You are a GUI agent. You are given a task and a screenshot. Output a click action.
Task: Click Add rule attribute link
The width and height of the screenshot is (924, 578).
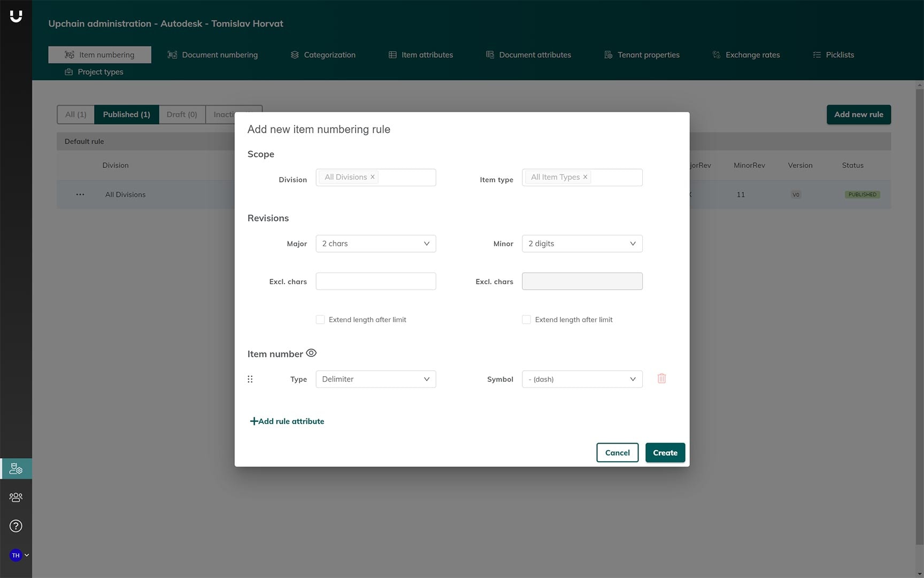pos(287,421)
